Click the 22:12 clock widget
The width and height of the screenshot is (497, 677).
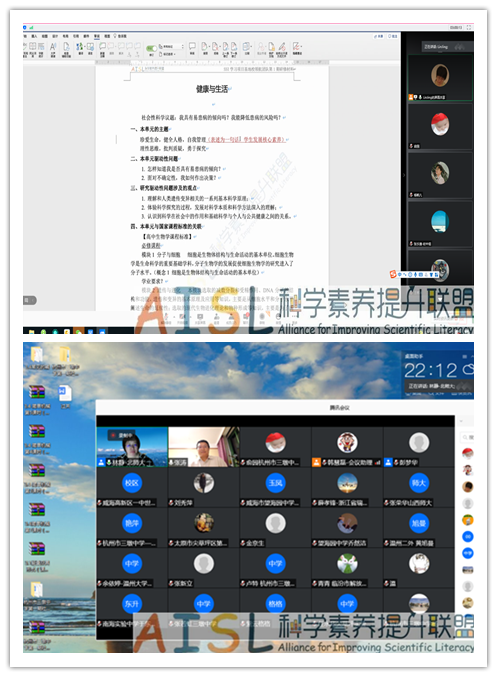[x=431, y=370]
